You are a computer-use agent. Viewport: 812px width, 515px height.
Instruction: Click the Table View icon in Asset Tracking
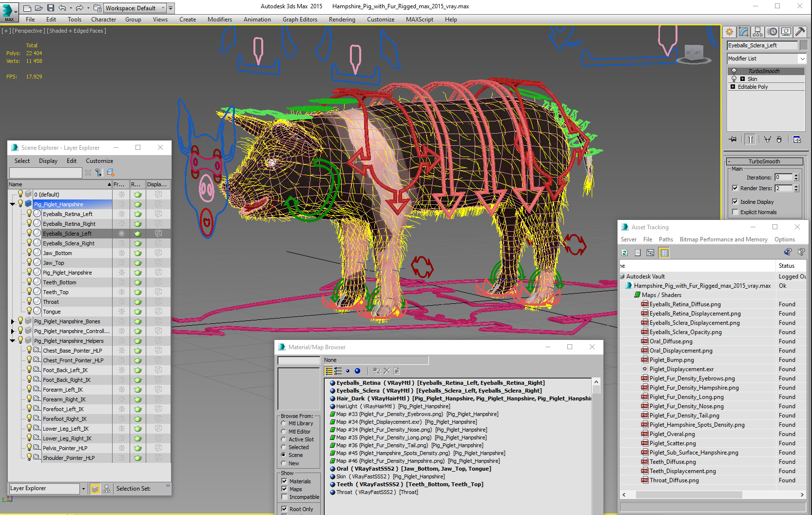pos(664,253)
